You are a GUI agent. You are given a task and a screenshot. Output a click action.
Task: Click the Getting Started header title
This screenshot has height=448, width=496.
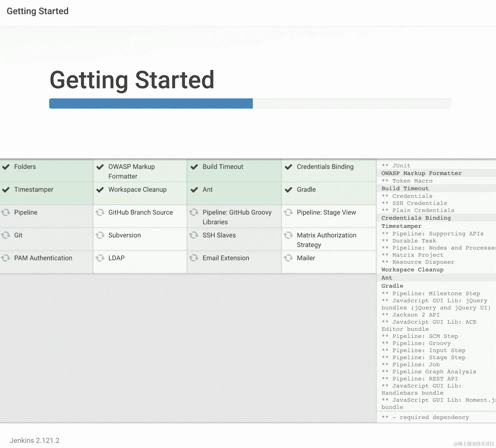pyautogui.click(x=38, y=11)
